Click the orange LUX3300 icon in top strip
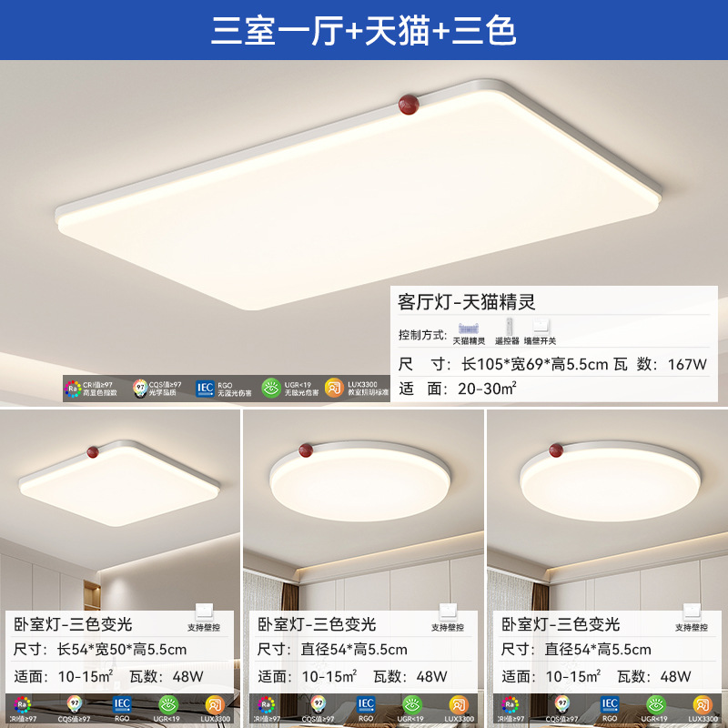 pos(334,389)
